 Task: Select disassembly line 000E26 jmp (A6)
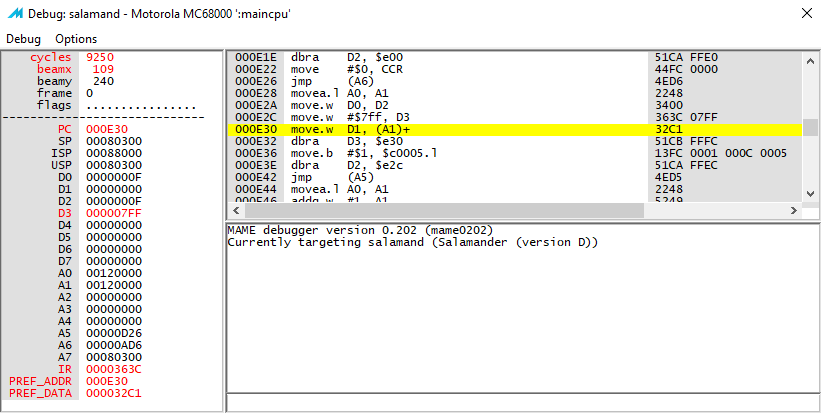[515, 81]
